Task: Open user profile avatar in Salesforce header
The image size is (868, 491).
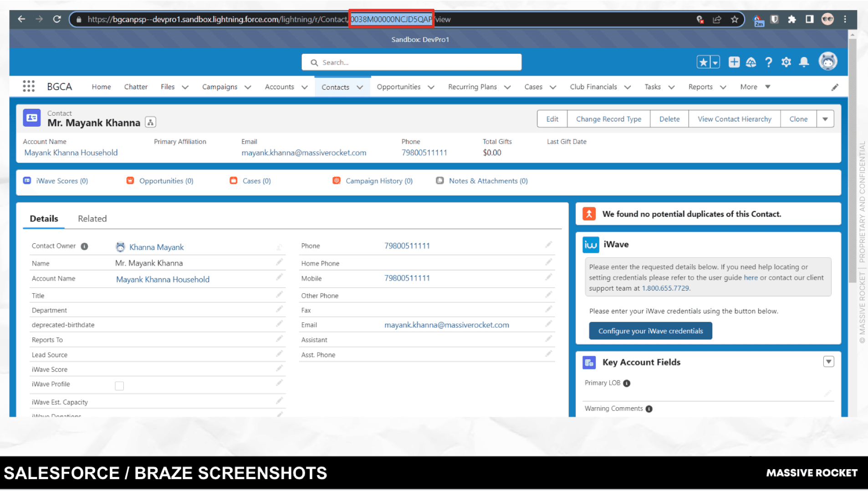Action: point(827,61)
